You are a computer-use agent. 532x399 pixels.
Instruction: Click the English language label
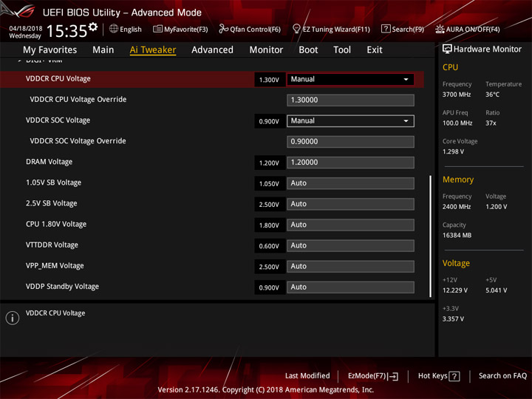tap(131, 29)
